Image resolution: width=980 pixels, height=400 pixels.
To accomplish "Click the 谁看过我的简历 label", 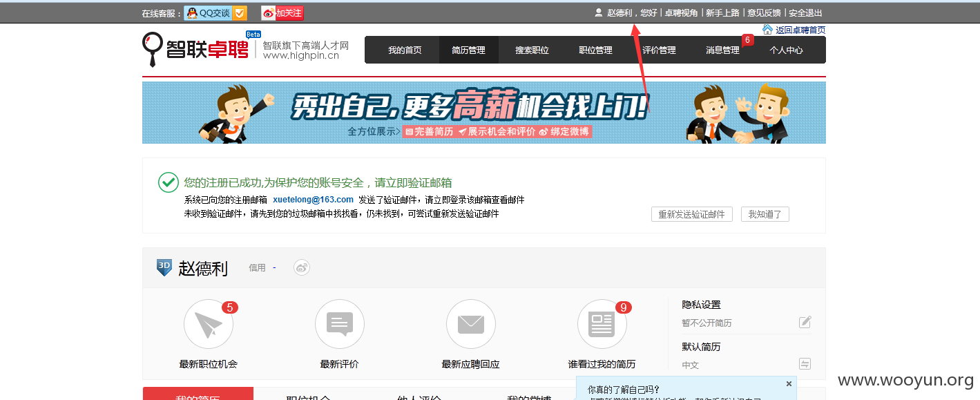I will 602,364.
